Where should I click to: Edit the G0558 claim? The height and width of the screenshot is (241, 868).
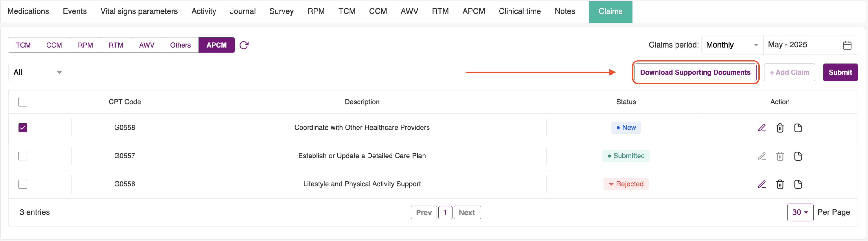point(762,128)
